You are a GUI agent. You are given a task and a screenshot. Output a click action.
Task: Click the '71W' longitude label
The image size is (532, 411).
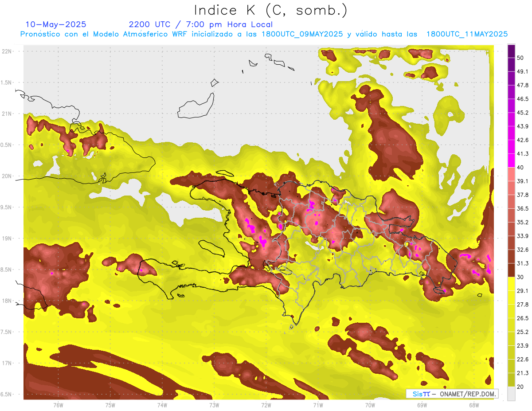click(318, 405)
